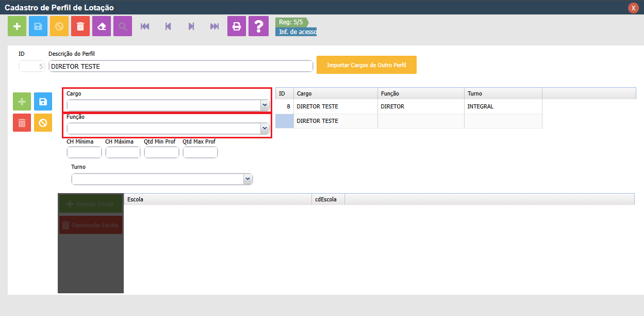Go to last record navigation icon
The height and width of the screenshot is (316, 644).
pyautogui.click(x=214, y=26)
